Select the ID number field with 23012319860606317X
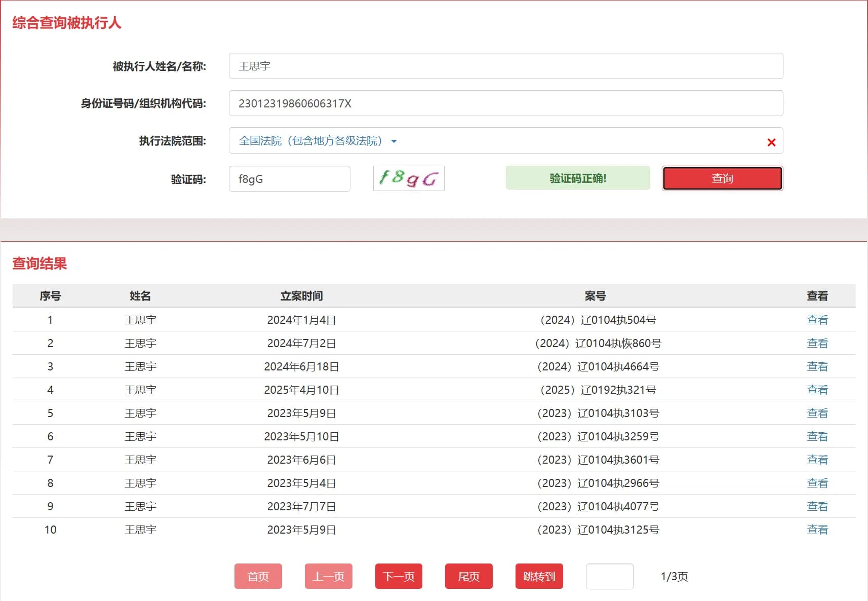Image resolution: width=868 pixels, height=601 pixels. tap(505, 103)
